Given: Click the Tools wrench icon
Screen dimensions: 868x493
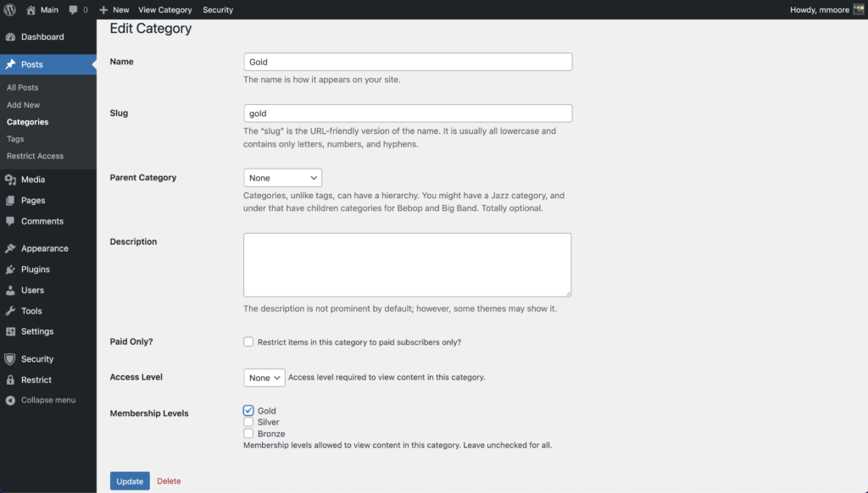Looking at the screenshot, I should tap(10, 311).
